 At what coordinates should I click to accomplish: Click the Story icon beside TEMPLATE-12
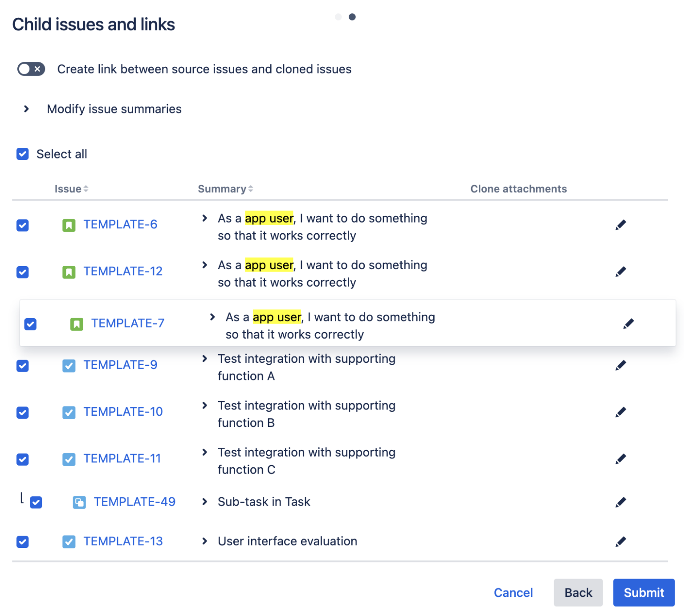click(69, 272)
